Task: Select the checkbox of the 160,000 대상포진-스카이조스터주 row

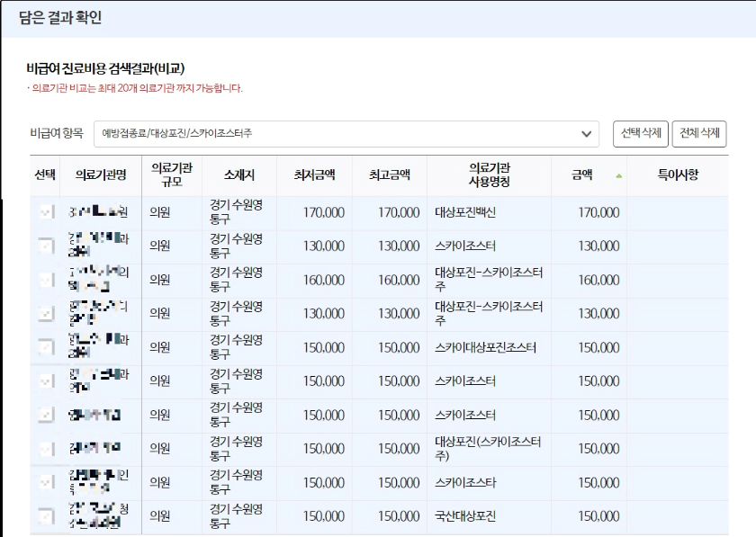Action: point(46,280)
